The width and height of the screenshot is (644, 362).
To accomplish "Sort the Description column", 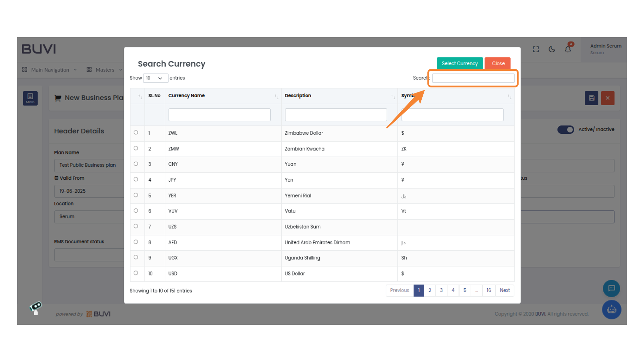I will pyautogui.click(x=298, y=96).
